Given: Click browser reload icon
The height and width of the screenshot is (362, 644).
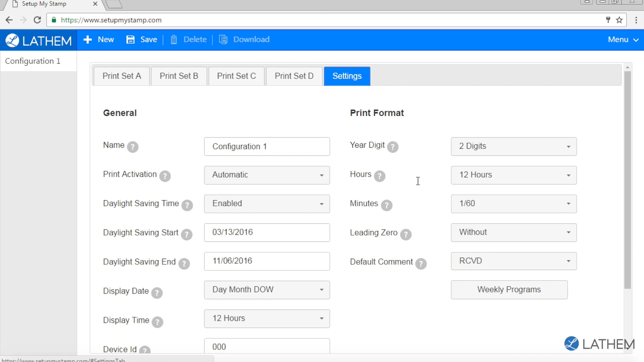Looking at the screenshot, I should click(37, 20).
